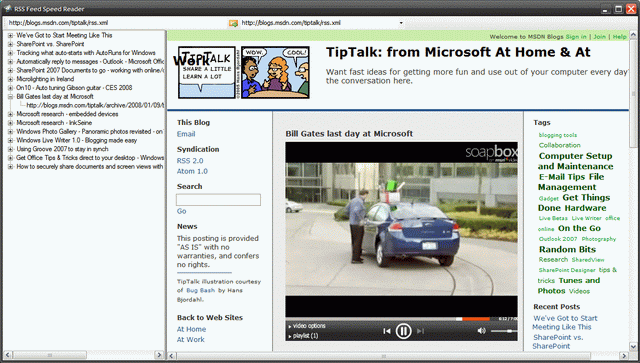The width and height of the screenshot is (640, 363).
Task: Open the 'E-Mail Tips' tag
Action: pyautogui.click(x=562, y=177)
